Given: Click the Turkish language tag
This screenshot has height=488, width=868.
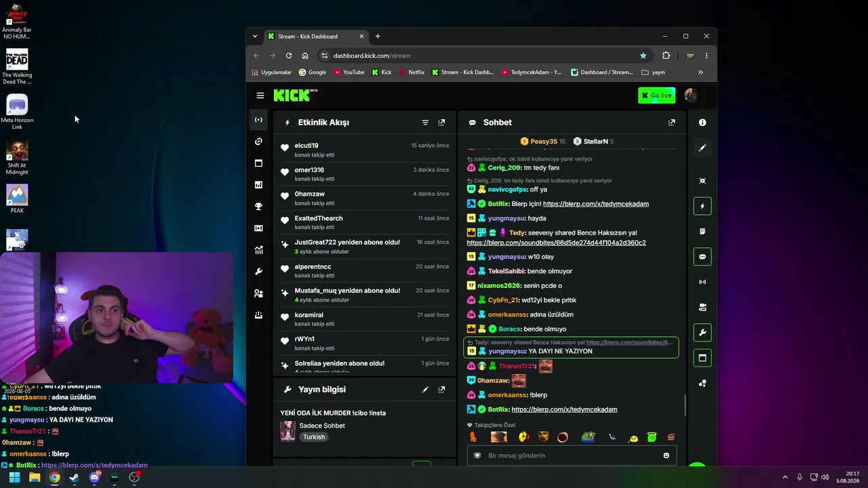Looking at the screenshot, I should [x=314, y=437].
